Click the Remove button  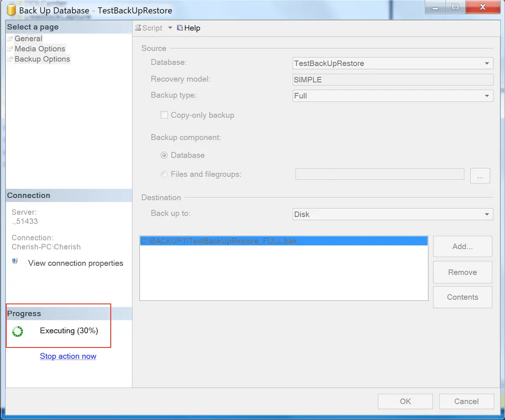(x=463, y=272)
